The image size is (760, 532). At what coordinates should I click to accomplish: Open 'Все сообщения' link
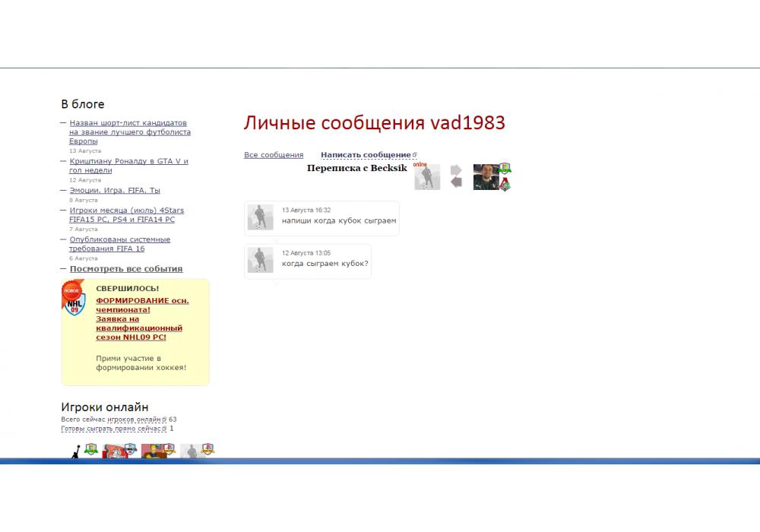[274, 155]
